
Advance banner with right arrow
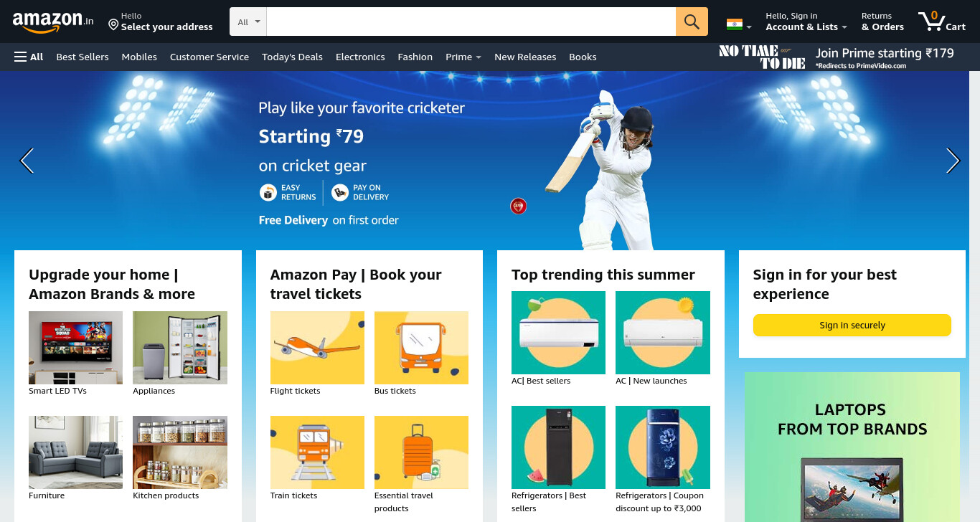click(x=953, y=161)
